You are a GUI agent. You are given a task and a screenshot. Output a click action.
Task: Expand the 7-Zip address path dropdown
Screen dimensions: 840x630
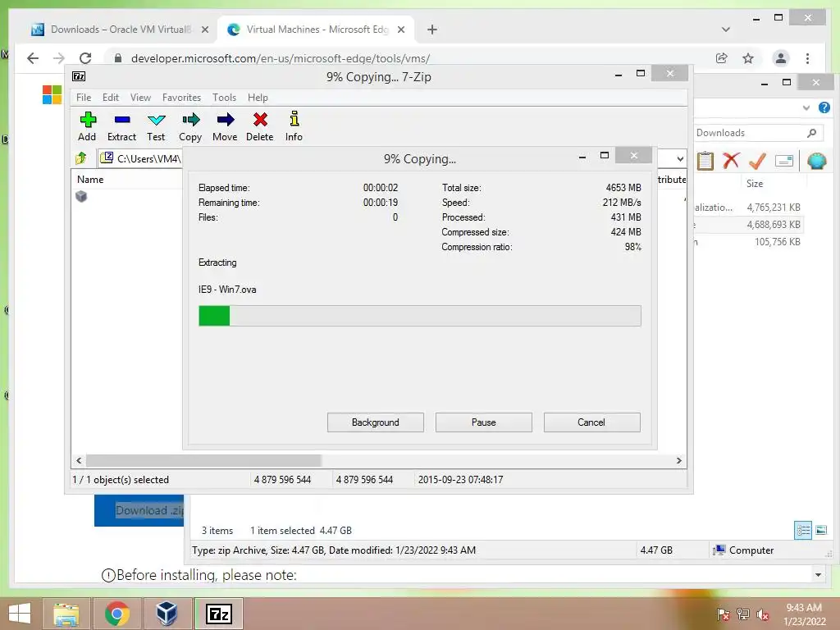[680, 158]
